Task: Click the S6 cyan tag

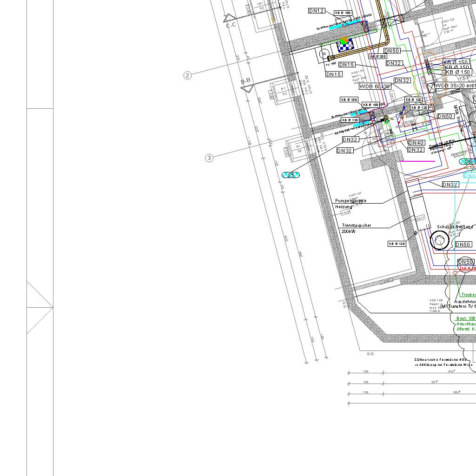Action: (468, 162)
